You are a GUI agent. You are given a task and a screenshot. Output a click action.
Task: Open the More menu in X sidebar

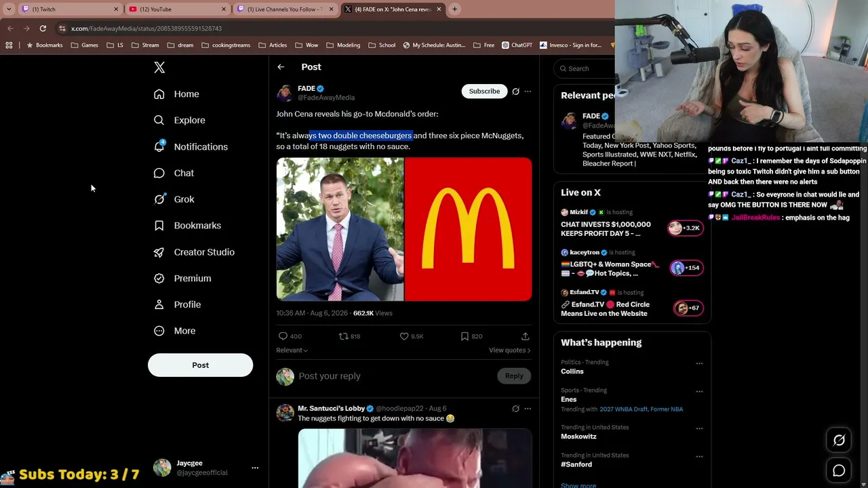click(174, 331)
